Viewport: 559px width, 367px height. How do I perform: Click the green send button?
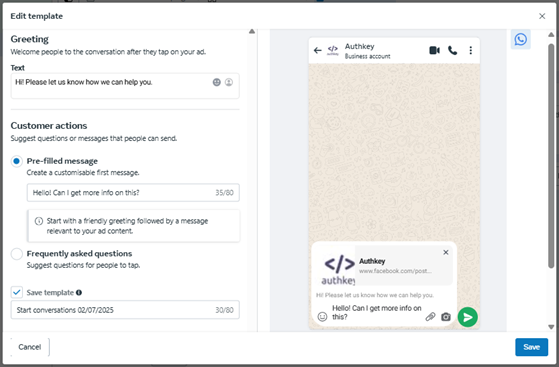(x=468, y=317)
